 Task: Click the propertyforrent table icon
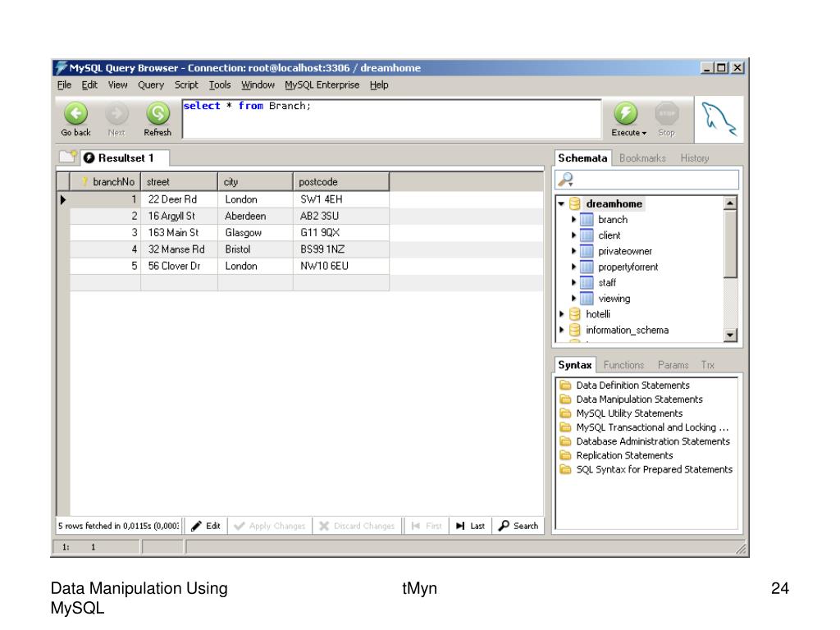pos(587,267)
